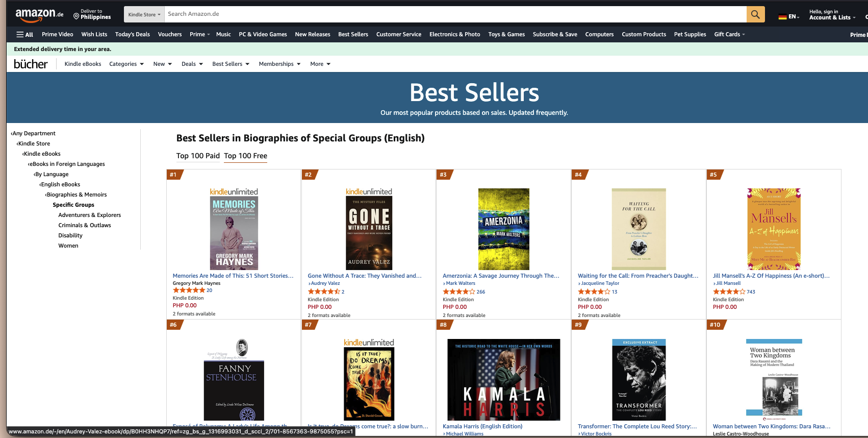868x438 pixels.
Task: Click the Amazon.de logo
Action: click(x=39, y=15)
